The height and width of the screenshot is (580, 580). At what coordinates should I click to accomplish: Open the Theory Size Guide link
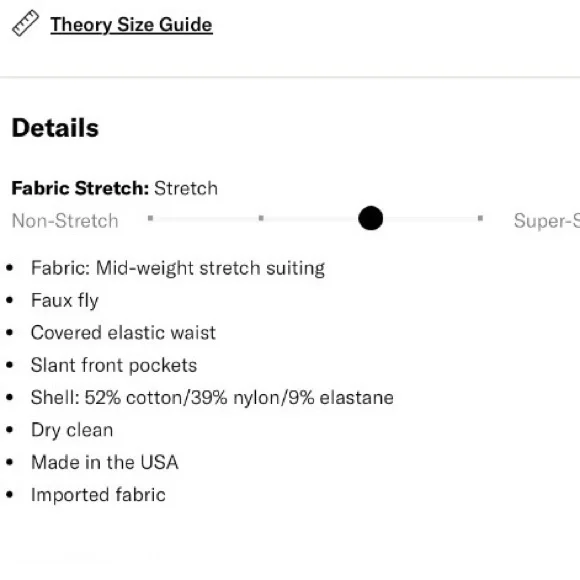pyautogui.click(x=131, y=25)
